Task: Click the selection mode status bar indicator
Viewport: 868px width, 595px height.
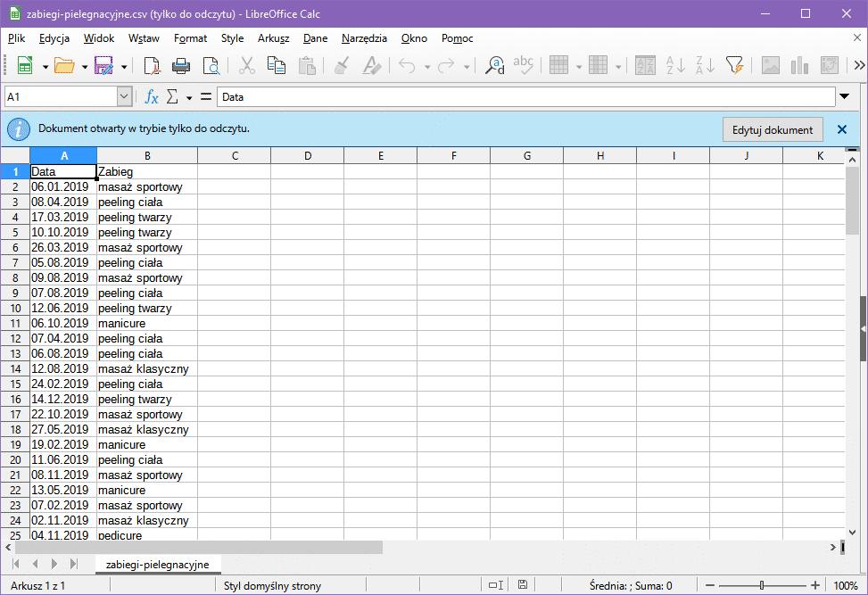Action: tap(495, 585)
